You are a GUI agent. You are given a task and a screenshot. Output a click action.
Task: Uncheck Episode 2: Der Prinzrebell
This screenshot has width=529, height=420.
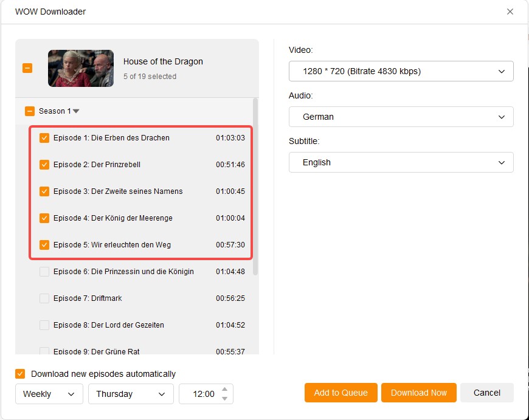(x=44, y=165)
